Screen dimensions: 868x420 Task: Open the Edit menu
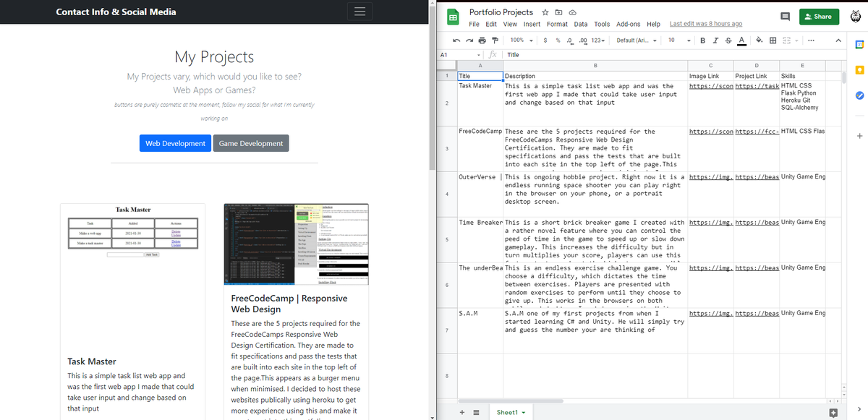click(492, 24)
